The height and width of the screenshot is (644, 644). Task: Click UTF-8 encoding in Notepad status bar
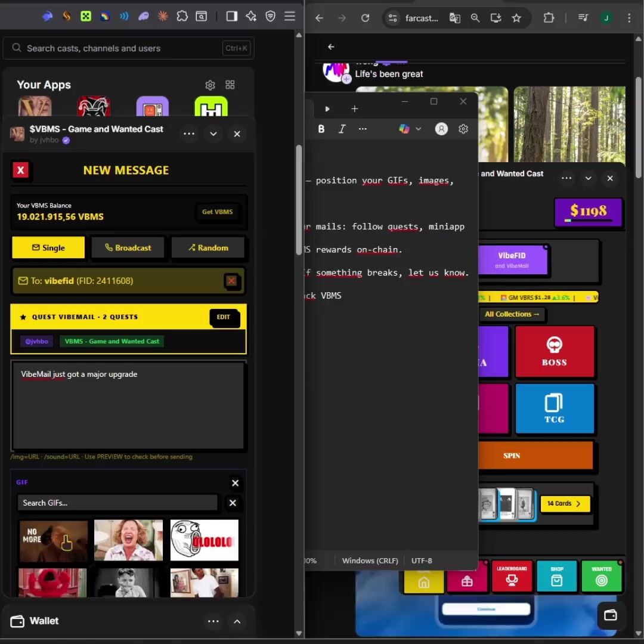point(422,561)
